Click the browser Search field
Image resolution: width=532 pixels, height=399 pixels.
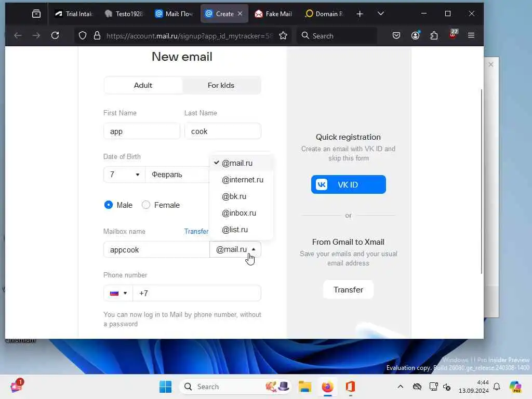pyautogui.click(x=338, y=36)
